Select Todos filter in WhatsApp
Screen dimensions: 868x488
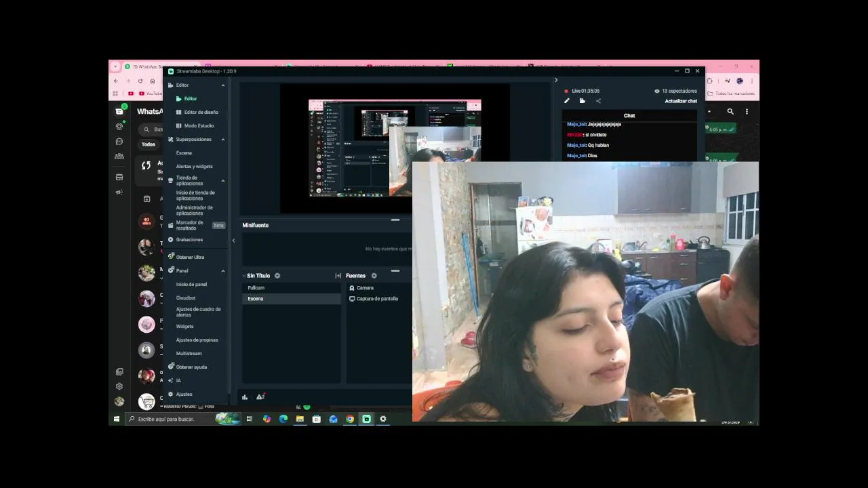[149, 144]
